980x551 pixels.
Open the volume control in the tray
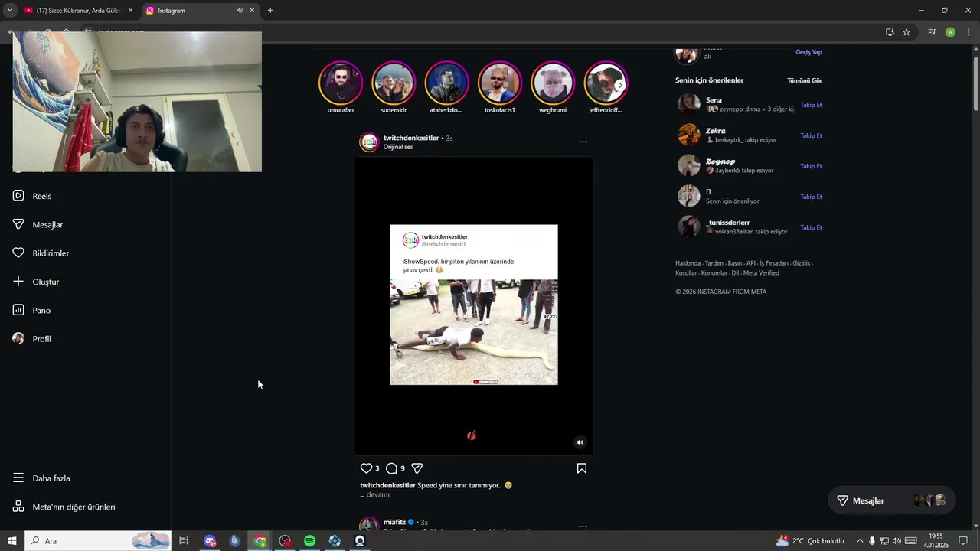(x=897, y=541)
